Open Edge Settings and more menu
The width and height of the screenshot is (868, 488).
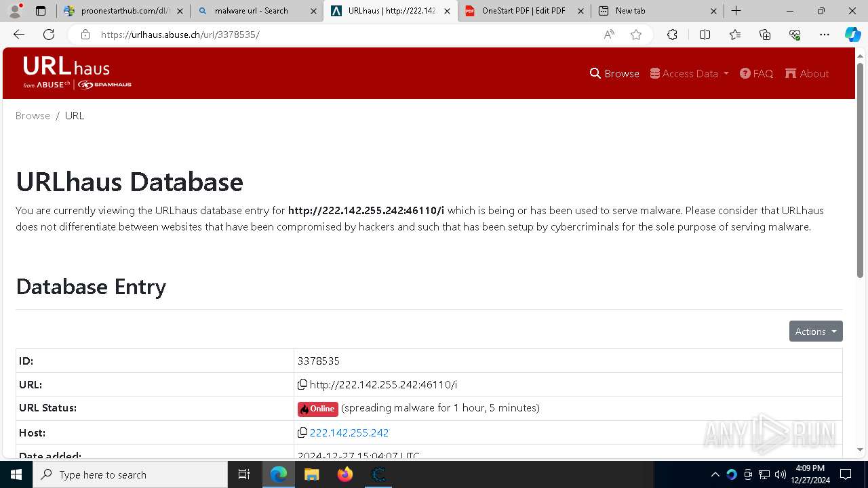[824, 35]
